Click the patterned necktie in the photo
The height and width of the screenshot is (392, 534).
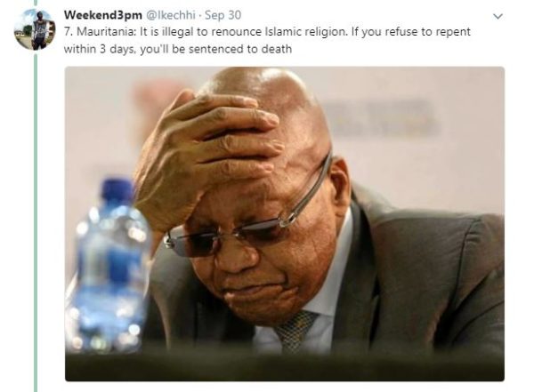295,330
